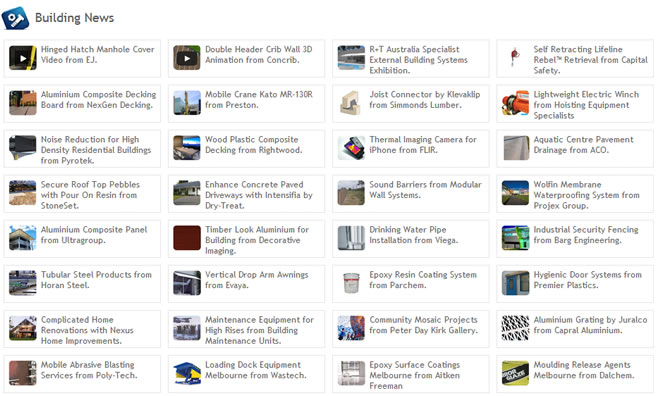Read R+T Australia Specialist External Building Systems

tap(418, 60)
